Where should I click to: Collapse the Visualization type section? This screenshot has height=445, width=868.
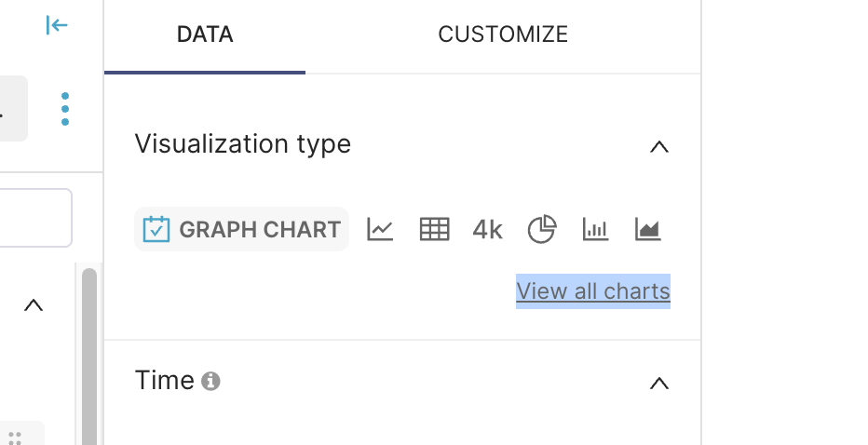[x=659, y=146]
